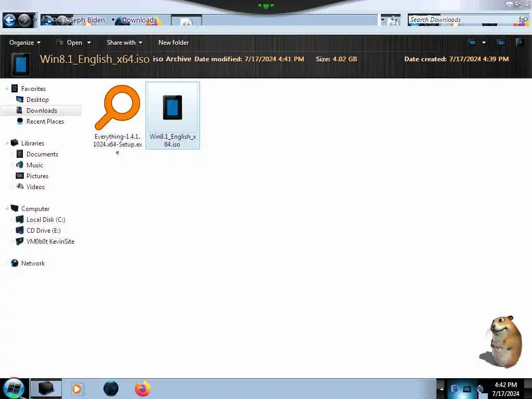Select Downloads in the navigation pane

click(x=42, y=111)
